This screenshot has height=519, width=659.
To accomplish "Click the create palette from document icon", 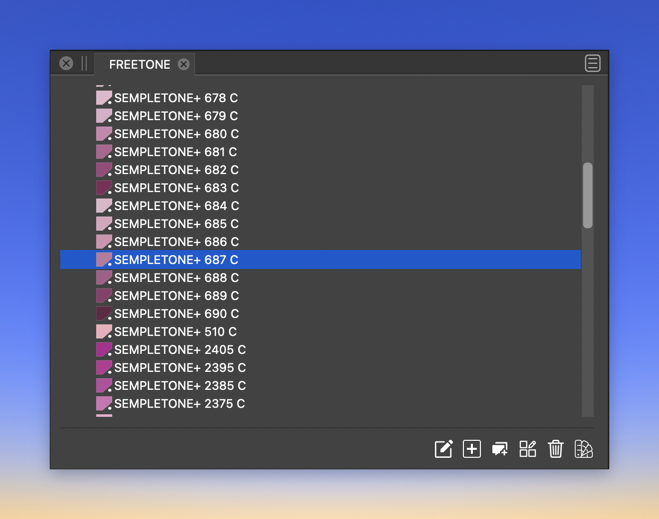I will [527, 449].
